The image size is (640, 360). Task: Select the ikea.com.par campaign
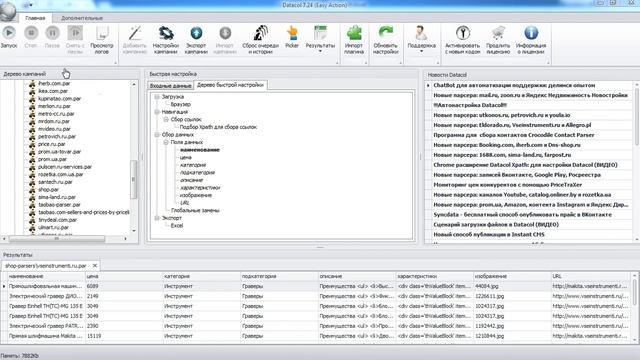53,91
